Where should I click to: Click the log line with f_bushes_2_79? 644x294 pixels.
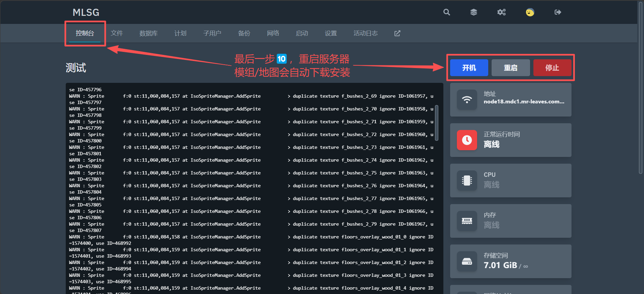251,224
